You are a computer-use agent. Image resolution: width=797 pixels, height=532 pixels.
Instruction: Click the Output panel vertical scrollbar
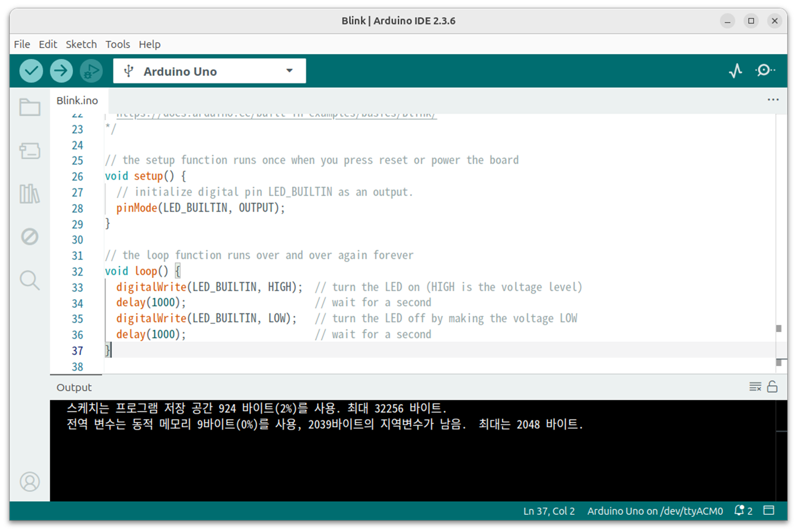pos(781,450)
